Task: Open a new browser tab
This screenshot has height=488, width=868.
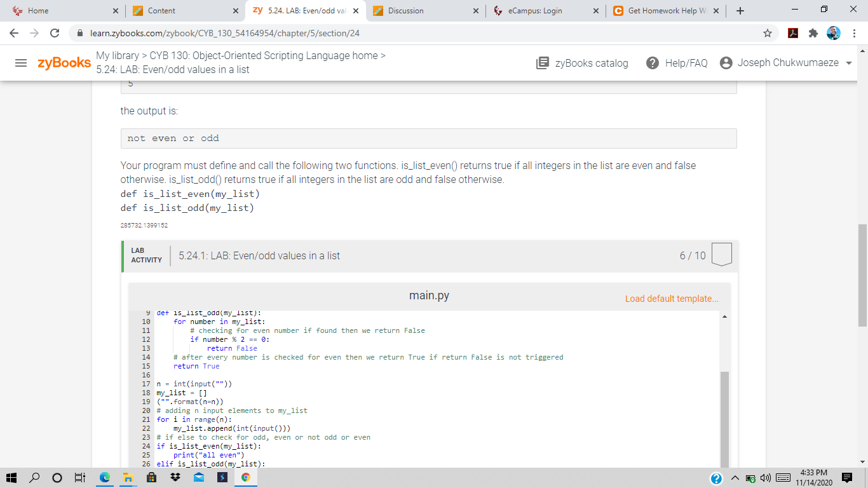Action: [x=741, y=11]
